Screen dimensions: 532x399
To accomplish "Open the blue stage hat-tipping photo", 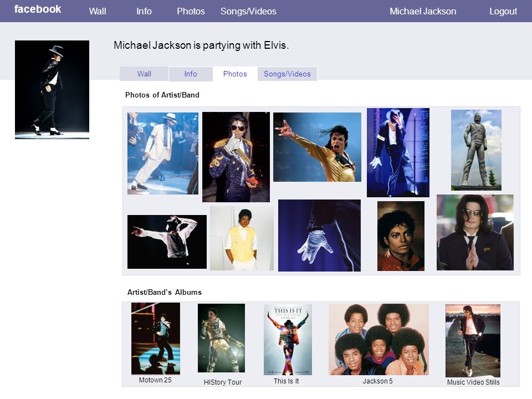I will [x=398, y=152].
